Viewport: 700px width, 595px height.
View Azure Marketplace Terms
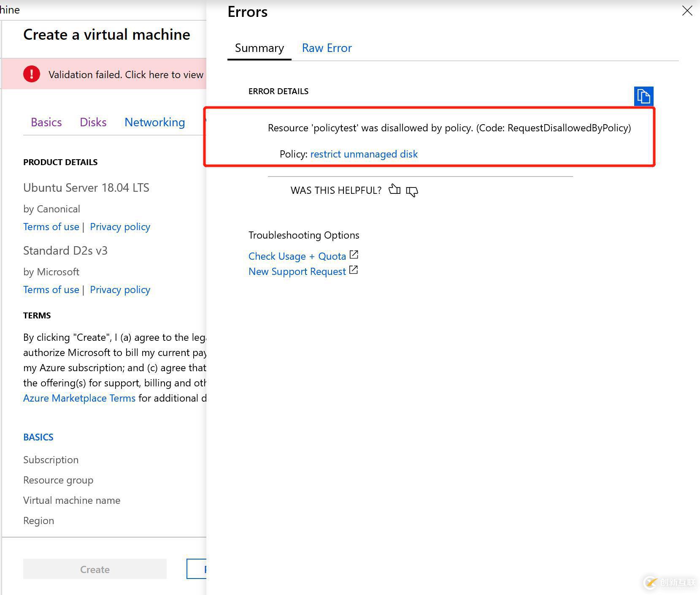coord(79,398)
